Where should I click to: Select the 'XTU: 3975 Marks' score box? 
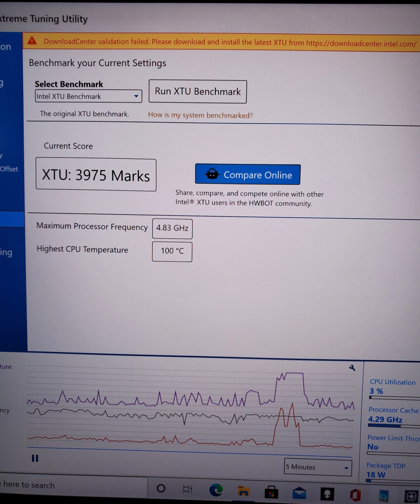[x=96, y=175]
